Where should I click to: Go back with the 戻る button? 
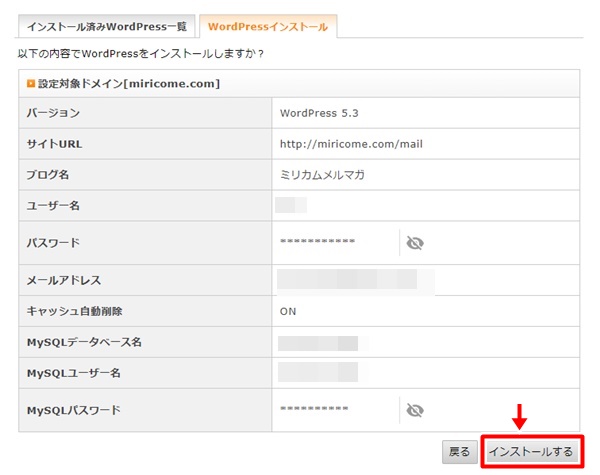tap(460, 452)
